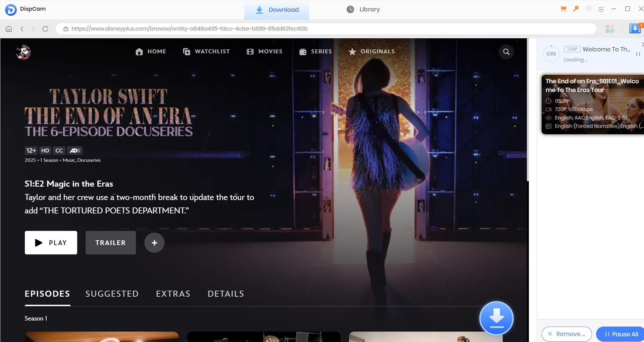Go back using the back arrow
The height and width of the screenshot is (342, 644).
[22, 29]
